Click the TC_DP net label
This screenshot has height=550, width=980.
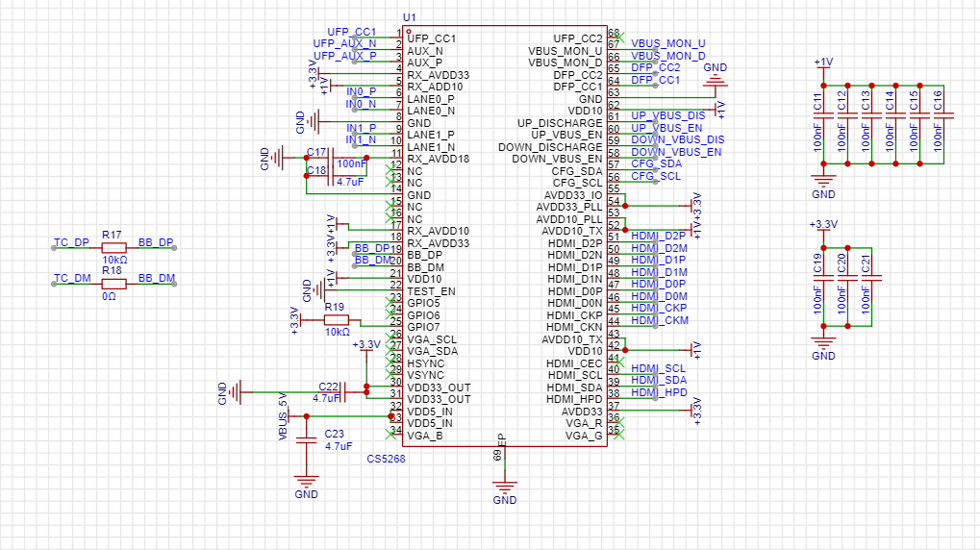71,242
